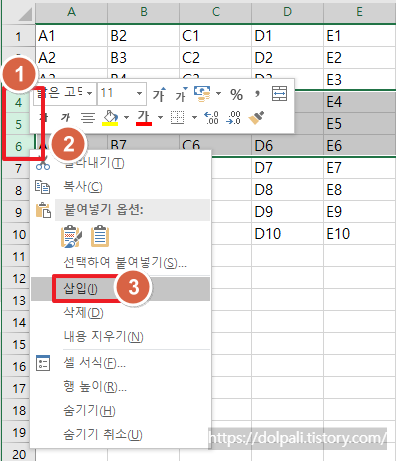
Task: Choose 삽입(I) from context menu
Action: click(x=121, y=289)
